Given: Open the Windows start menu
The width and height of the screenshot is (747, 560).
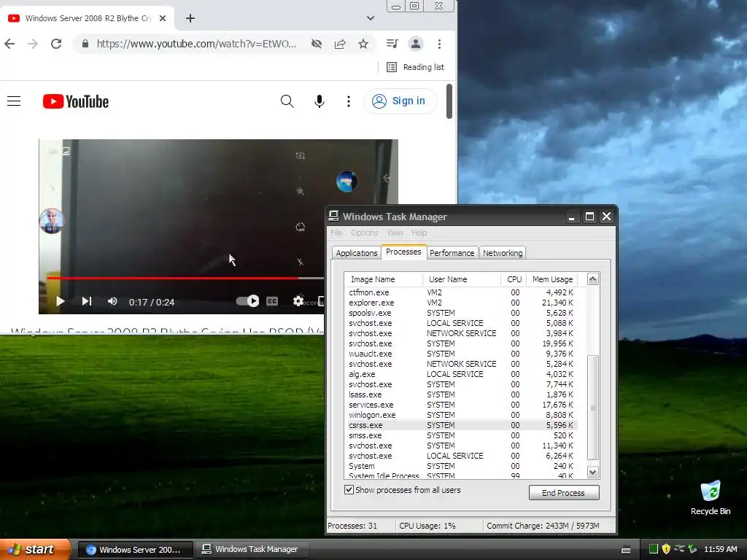Looking at the screenshot, I should (x=35, y=549).
